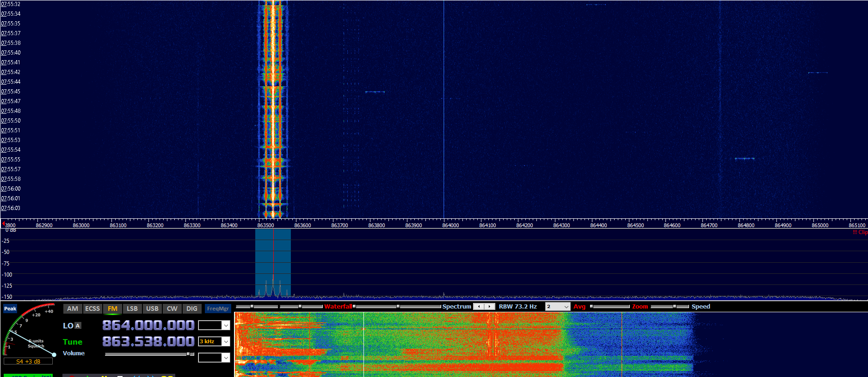Screen dimensions: 868x377
Task: Switch to USB mode
Action: (152, 309)
